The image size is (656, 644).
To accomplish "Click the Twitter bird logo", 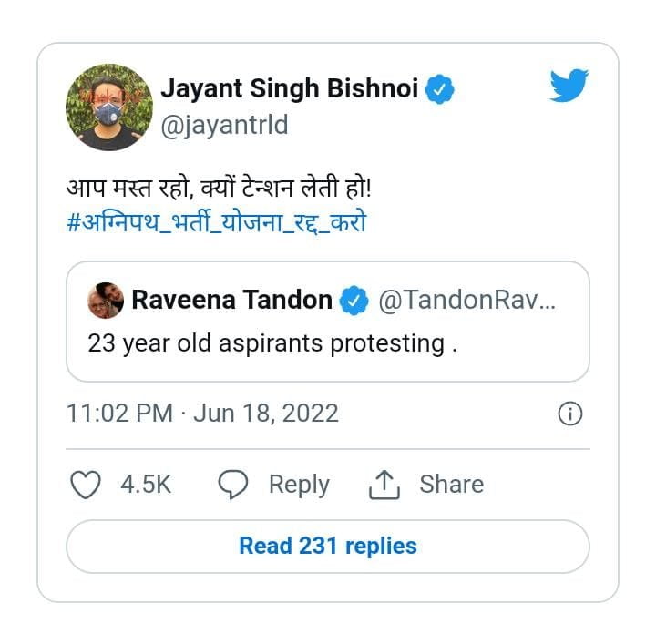I will tap(569, 85).
